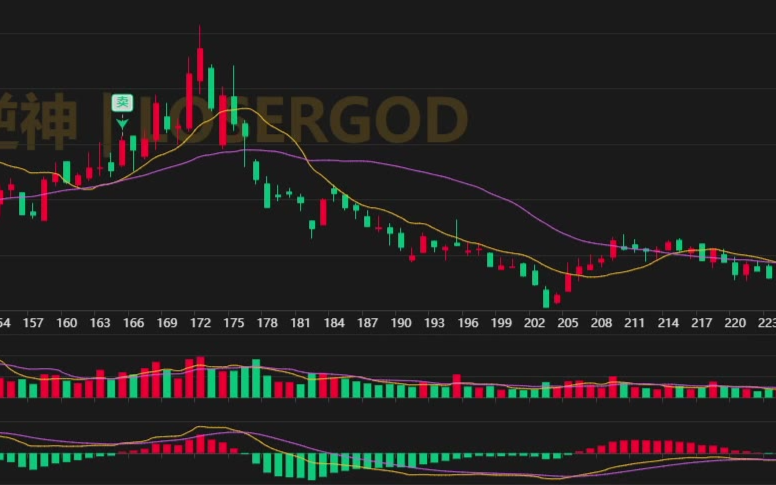
Task: Select the 160 label on the time axis
Action: [66, 323]
